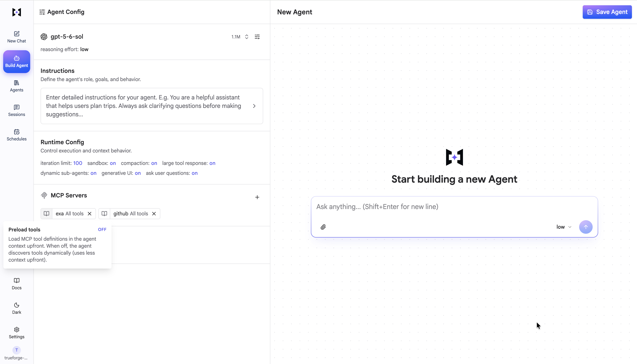
Task: Add an MCP server with plus
Action: pyautogui.click(x=257, y=197)
